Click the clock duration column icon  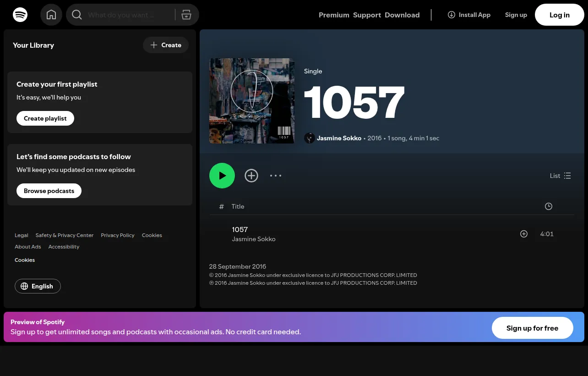tap(549, 206)
